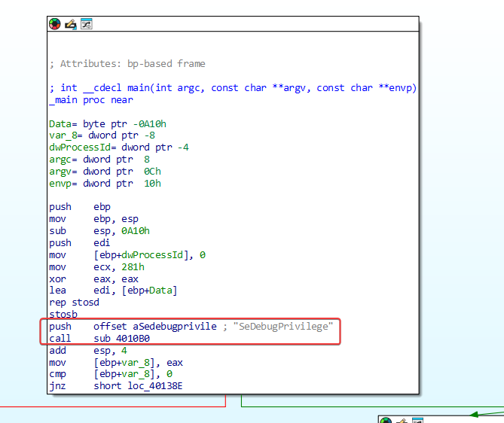Click the 'mov ecx, 281h' instruction
The image size is (504, 423).
pyautogui.click(x=96, y=267)
